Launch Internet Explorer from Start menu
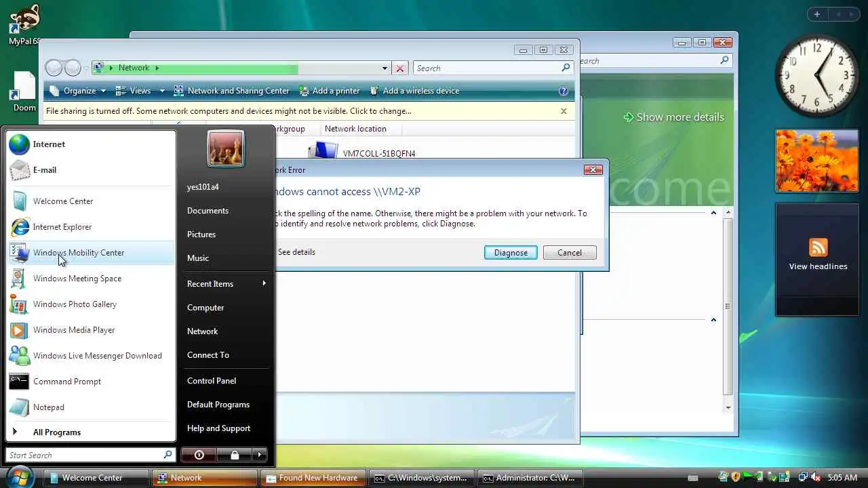This screenshot has height=488, width=868. point(90,227)
